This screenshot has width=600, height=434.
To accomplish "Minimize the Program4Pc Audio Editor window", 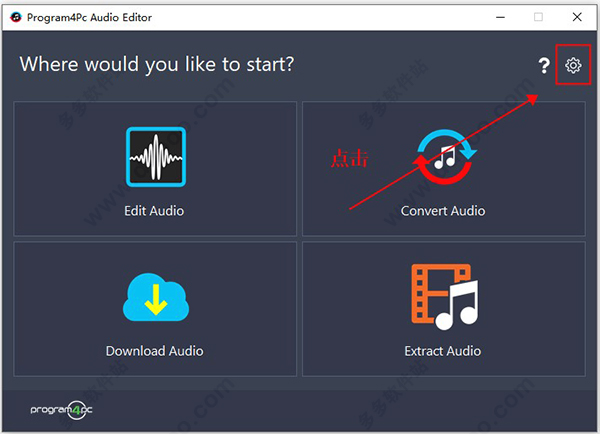I will tap(501, 17).
